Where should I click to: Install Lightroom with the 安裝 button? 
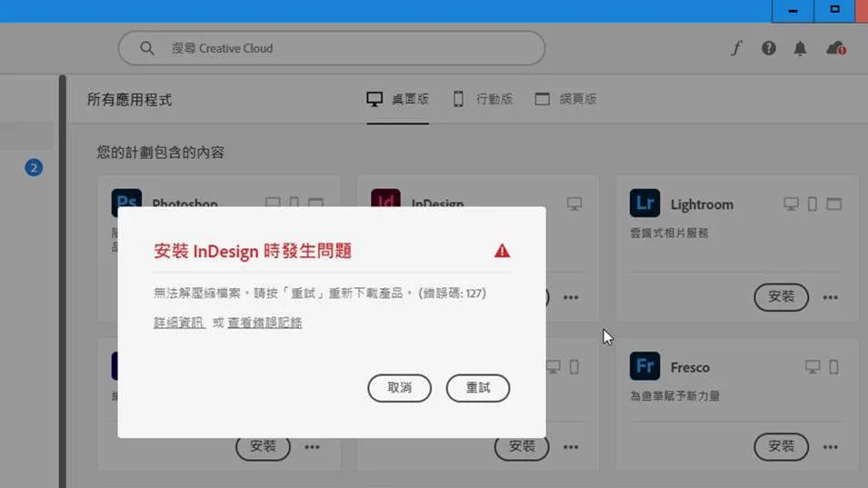click(781, 297)
